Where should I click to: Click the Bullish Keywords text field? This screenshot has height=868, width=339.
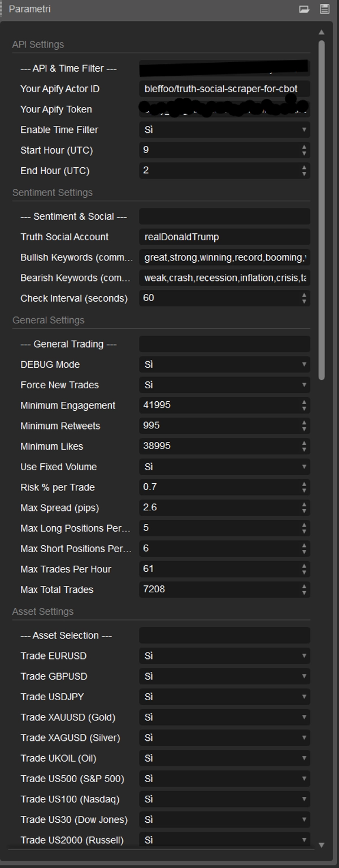[x=224, y=257]
